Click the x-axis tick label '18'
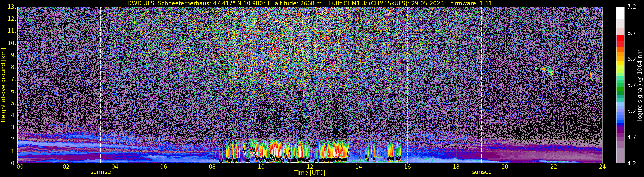 [x=456, y=167]
